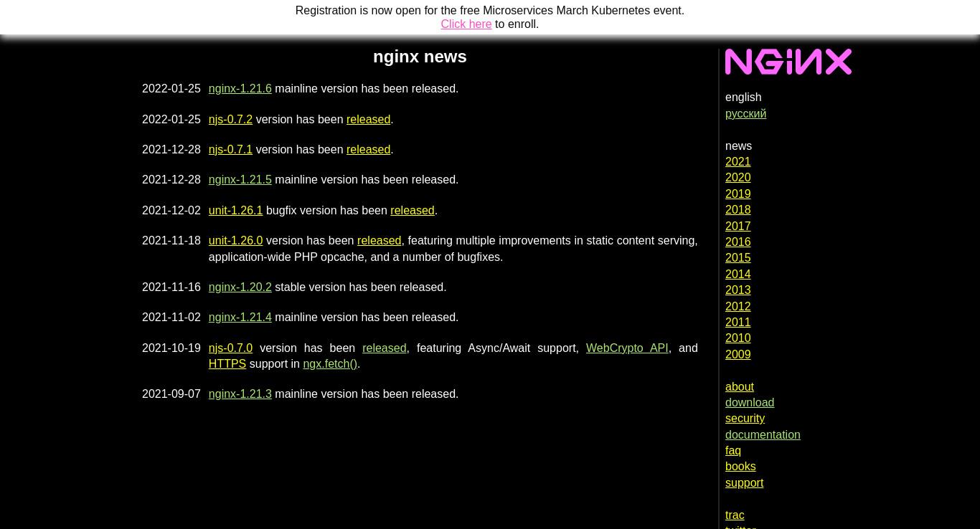Open the nginx-1.21.4 release link
The height and width of the screenshot is (529, 980).
pyautogui.click(x=240, y=317)
